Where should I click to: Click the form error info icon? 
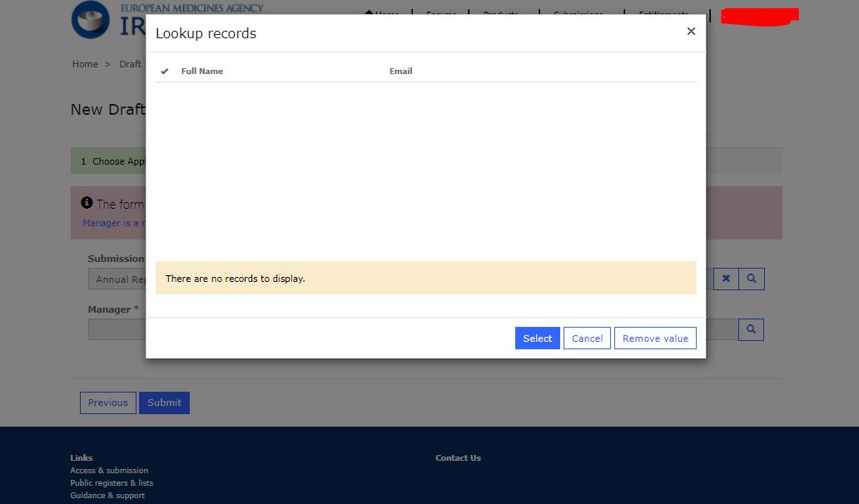87,203
